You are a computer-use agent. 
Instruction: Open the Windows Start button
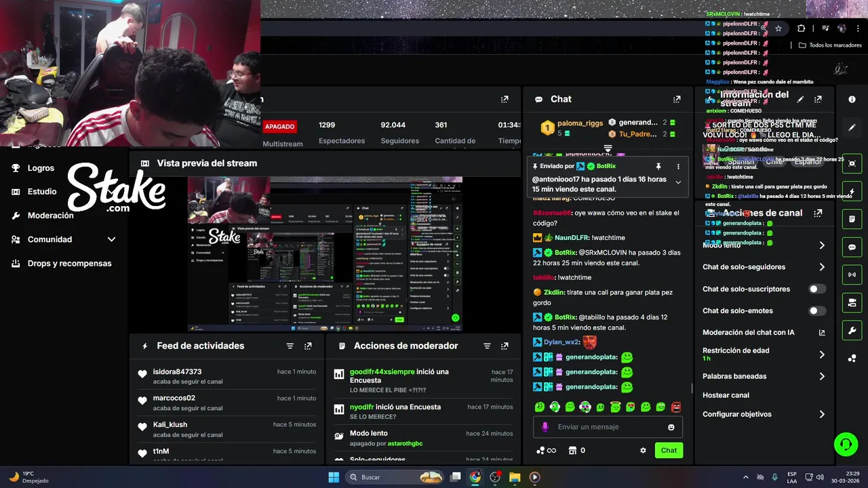pos(334,477)
